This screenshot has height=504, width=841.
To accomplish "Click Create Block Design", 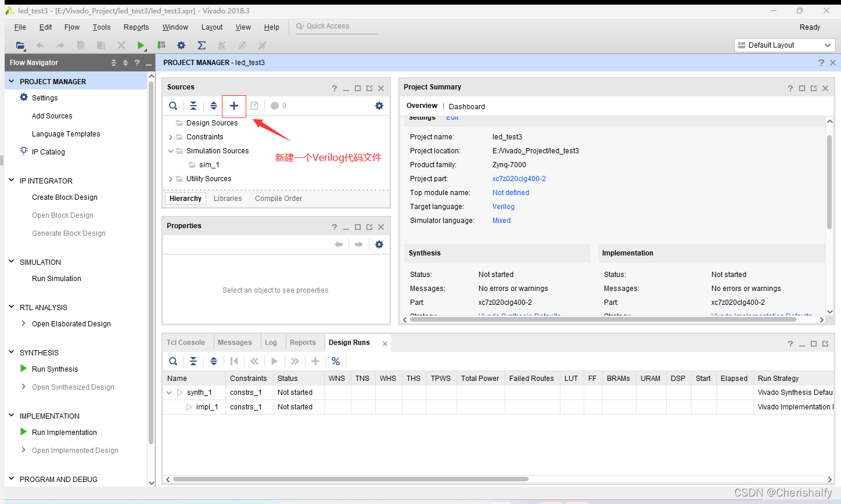I will pos(64,197).
